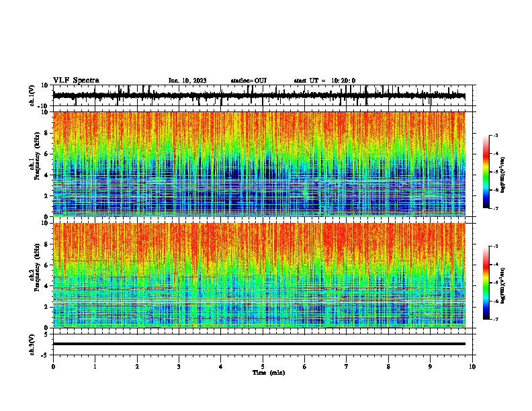Click the ch.2 colorbar -7 tick label
Viewport: 532px width, 411px height.
pyautogui.click(x=496, y=320)
